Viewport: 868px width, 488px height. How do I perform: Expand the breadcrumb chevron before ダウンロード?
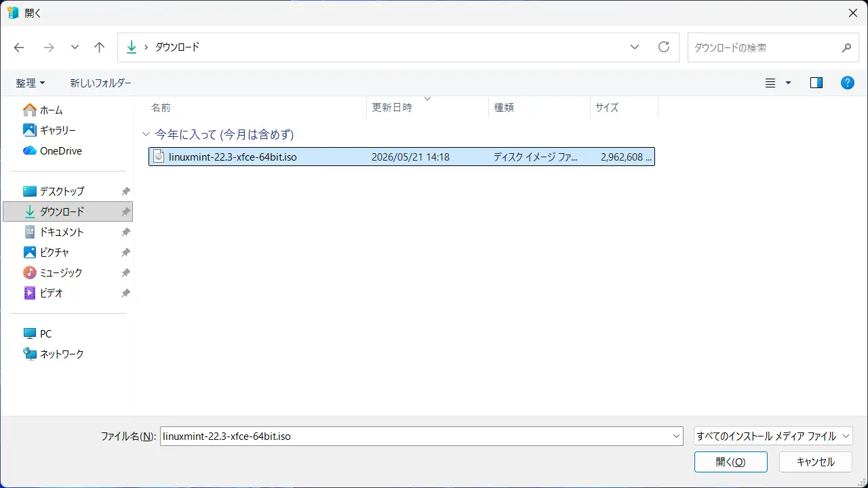[x=146, y=47]
